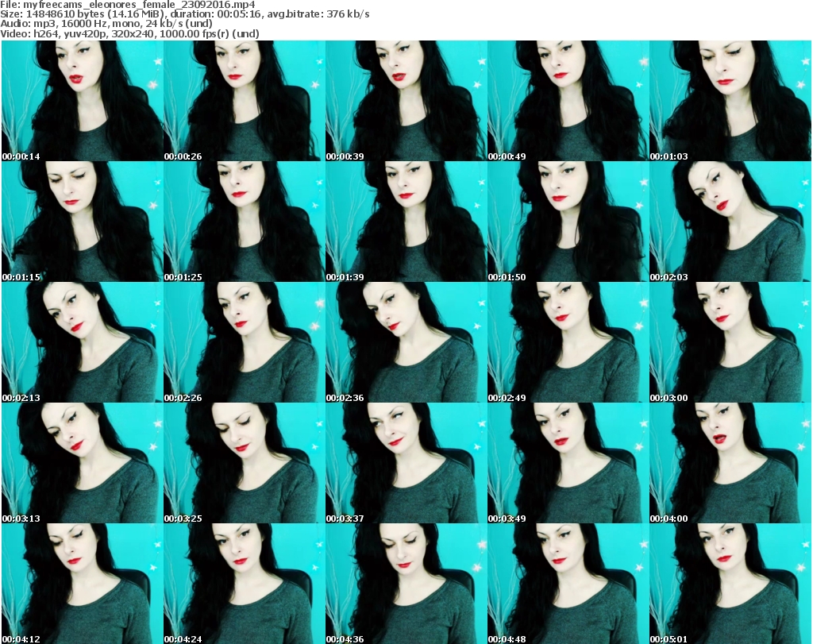813x644 pixels.
Task: Open the frame timestamped 00:01:25
Action: pyautogui.click(x=245, y=222)
